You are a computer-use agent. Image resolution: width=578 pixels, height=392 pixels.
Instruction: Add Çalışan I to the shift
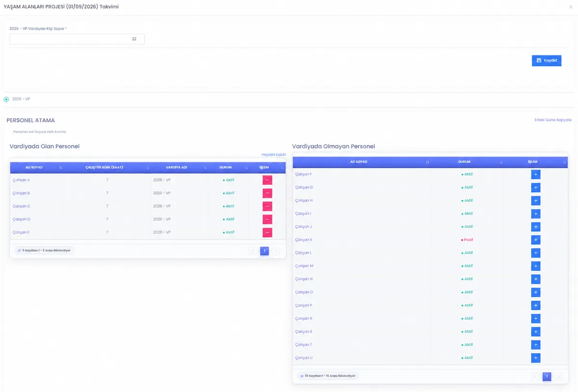click(536, 214)
